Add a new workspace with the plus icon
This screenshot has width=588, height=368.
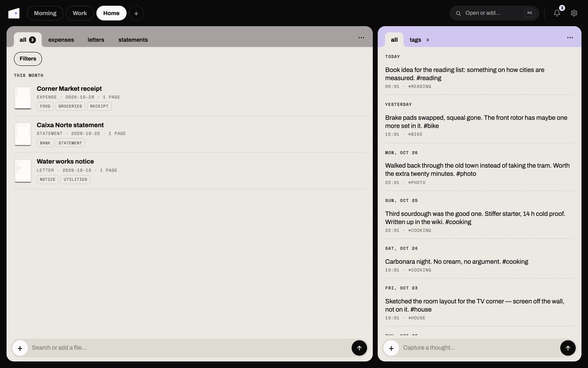point(136,13)
